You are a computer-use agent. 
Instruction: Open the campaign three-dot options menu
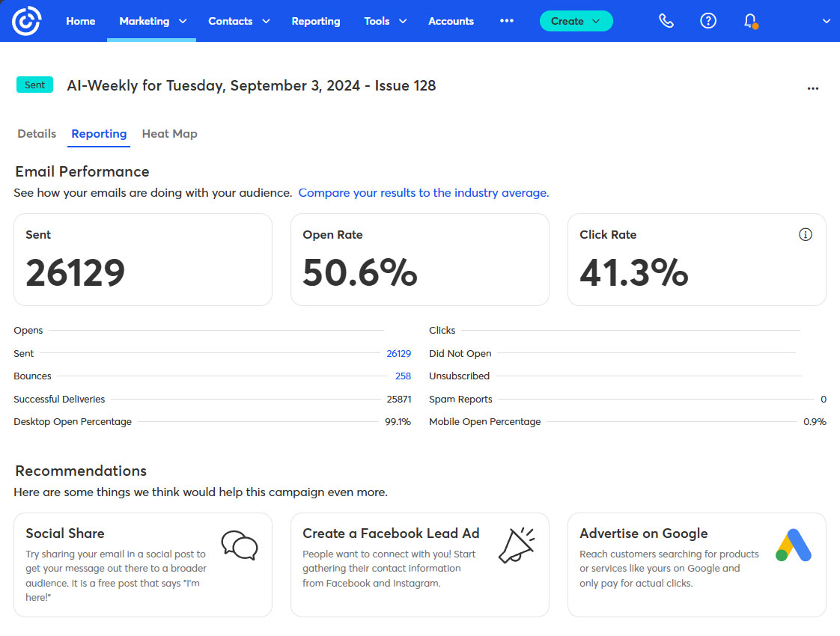pos(813,88)
